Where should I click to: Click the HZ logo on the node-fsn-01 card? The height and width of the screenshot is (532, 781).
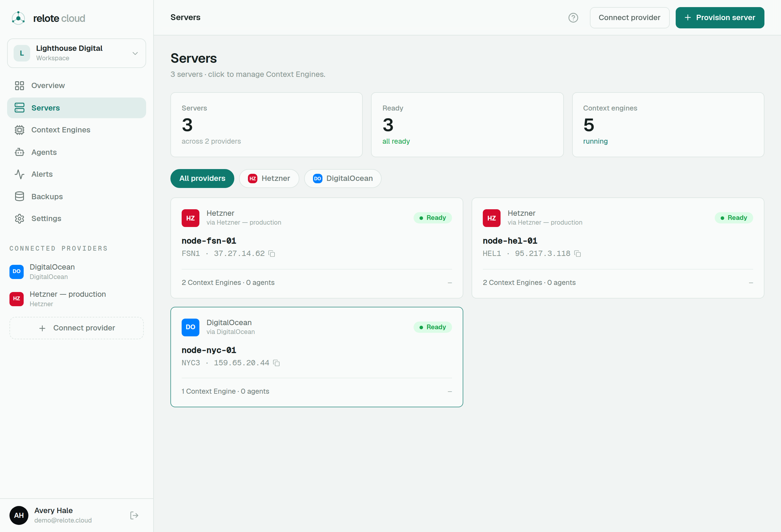191,218
